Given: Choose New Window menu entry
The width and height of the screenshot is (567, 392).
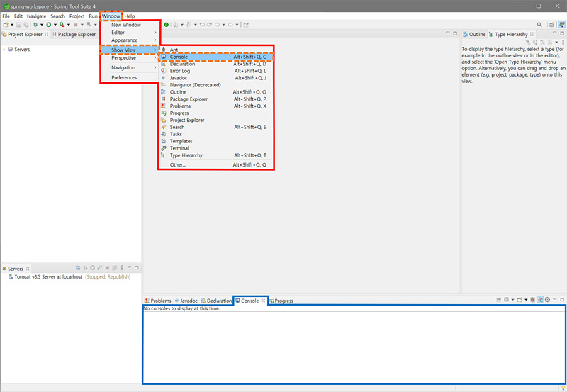Looking at the screenshot, I should [x=130, y=25].
